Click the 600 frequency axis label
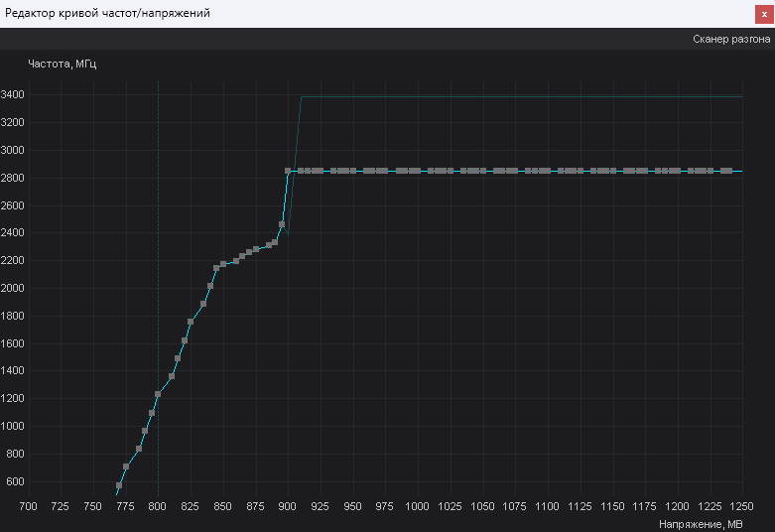Viewport: 775px width, 532px height. pos(15,481)
